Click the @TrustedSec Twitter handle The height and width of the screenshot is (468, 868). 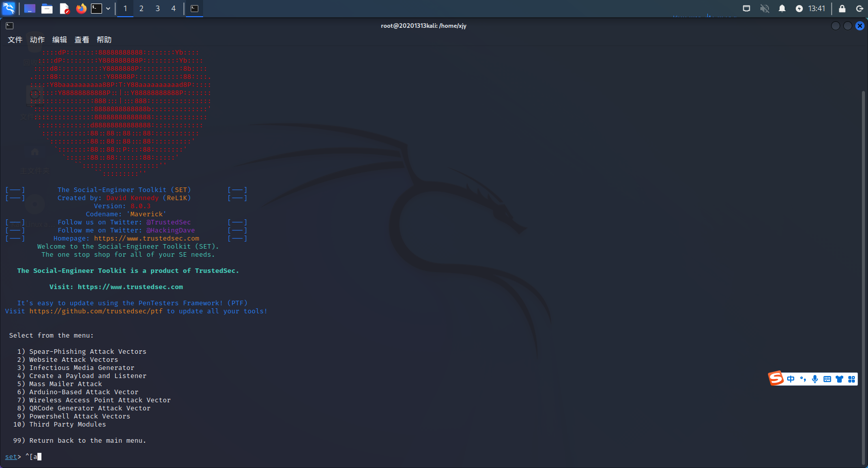tap(169, 222)
